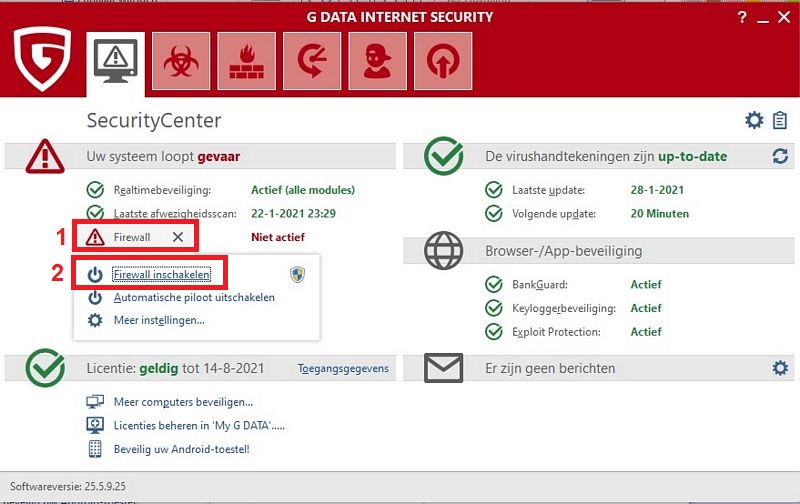Refresh the virus signatures update icon
The height and width of the screenshot is (504, 800).
[x=780, y=156]
